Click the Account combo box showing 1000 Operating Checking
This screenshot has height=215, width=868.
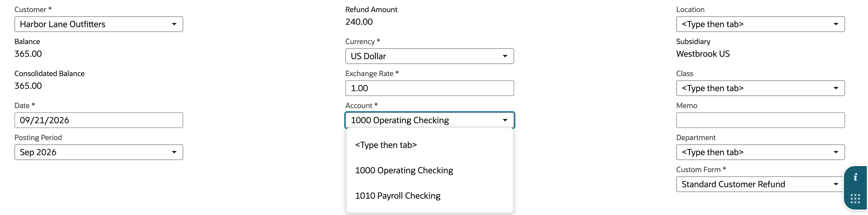[429, 120]
